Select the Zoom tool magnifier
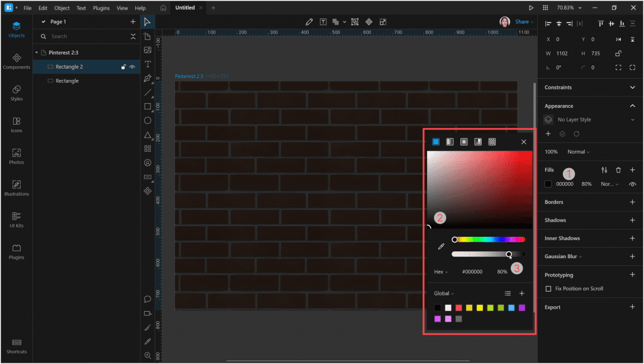This screenshot has height=364, width=644. pyautogui.click(x=147, y=355)
